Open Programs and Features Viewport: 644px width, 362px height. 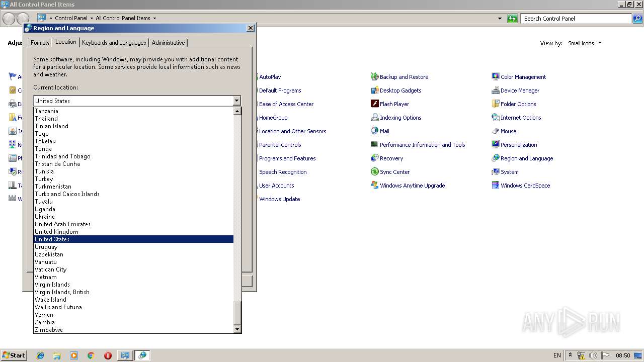click(287, 158)
